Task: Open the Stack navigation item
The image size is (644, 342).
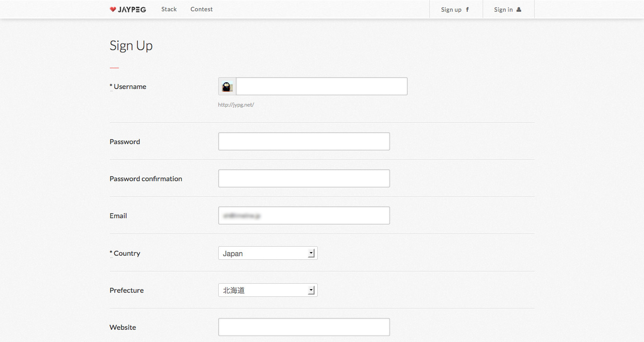Action: tap(169, 9)
